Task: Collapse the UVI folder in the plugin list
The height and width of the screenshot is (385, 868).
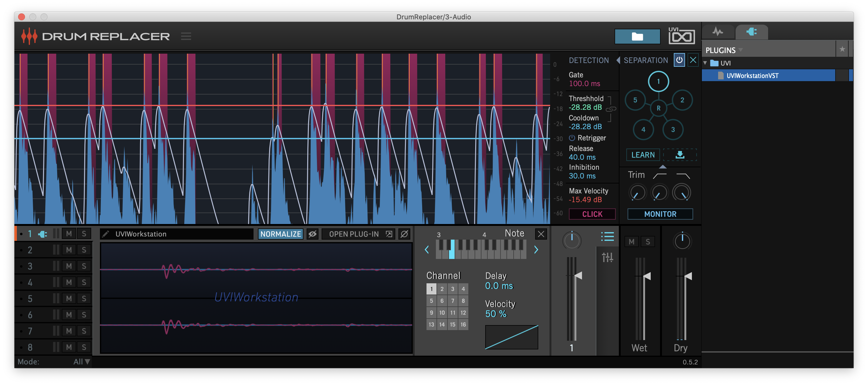Action: pyautogui.click(x=705, y=63)
